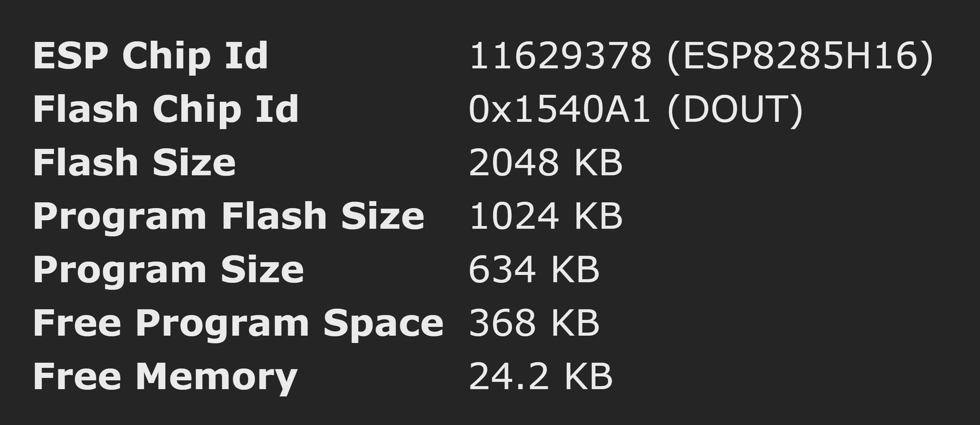
Task: Select the 24.2 KB free memory value
Action: coord(540,376)
